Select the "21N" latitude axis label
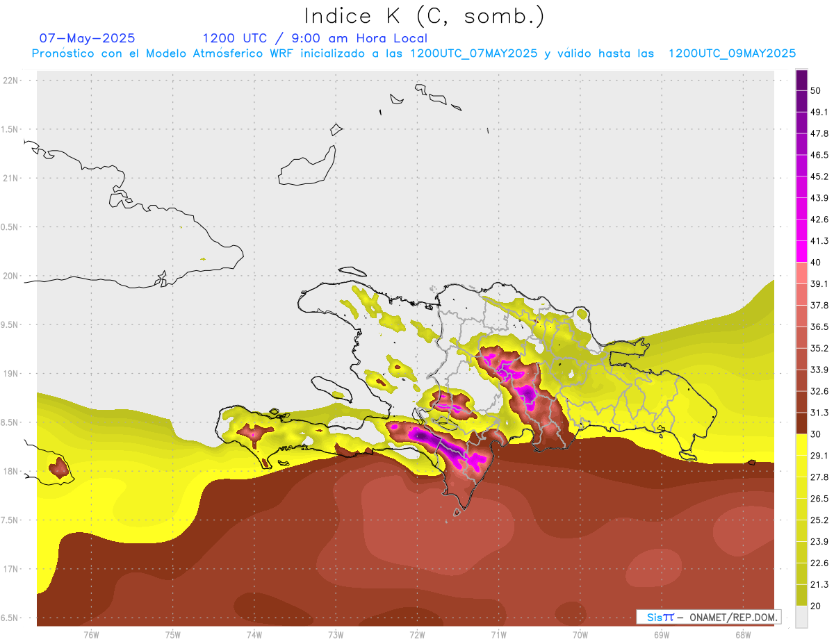The image size is (834, 644). click(11, 178)
